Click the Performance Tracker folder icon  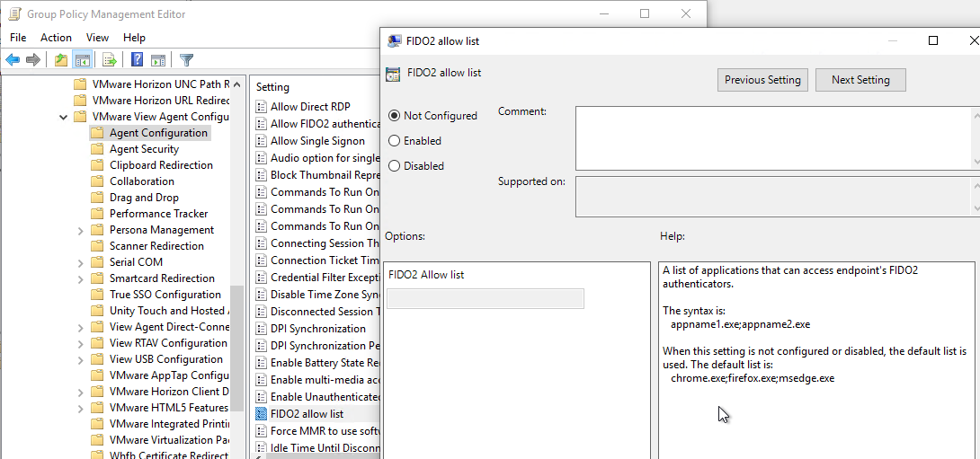[97, 214]
